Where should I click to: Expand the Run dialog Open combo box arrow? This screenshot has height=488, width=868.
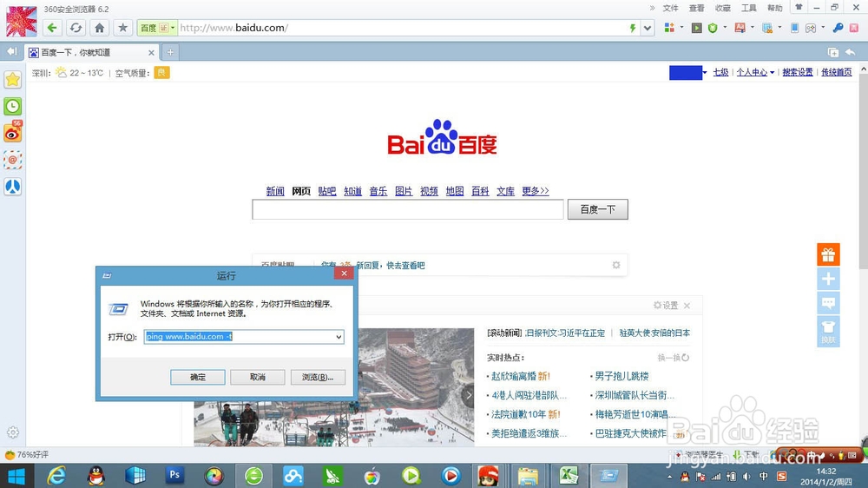tap(339, 337)
